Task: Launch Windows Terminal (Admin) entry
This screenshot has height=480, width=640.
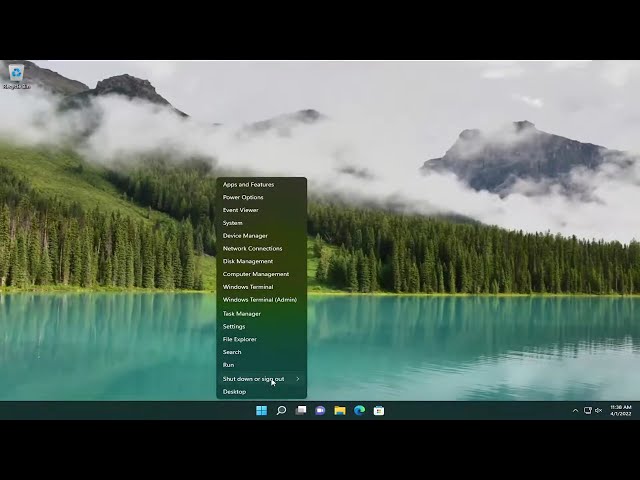Action: 261,300
